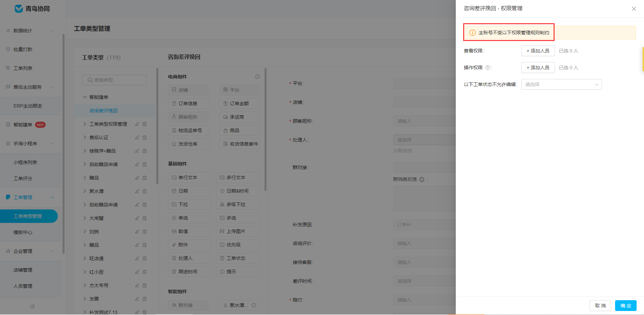Collapse the 工单管理 menu chevron
The image size is (644, 315).
[52, 197]
